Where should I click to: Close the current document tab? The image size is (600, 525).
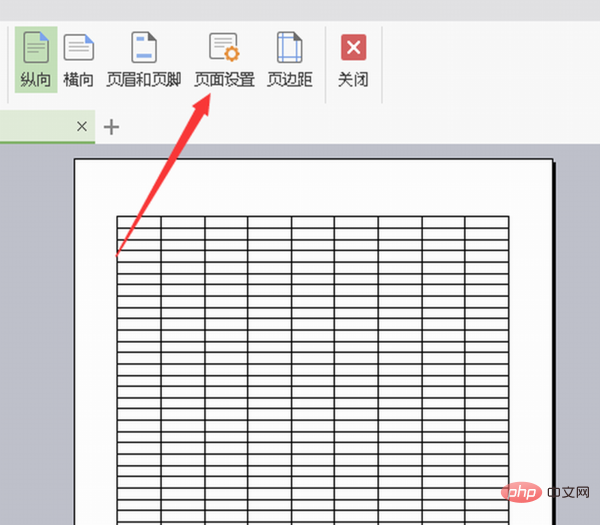pyautogui.click(x=82, y=126)
